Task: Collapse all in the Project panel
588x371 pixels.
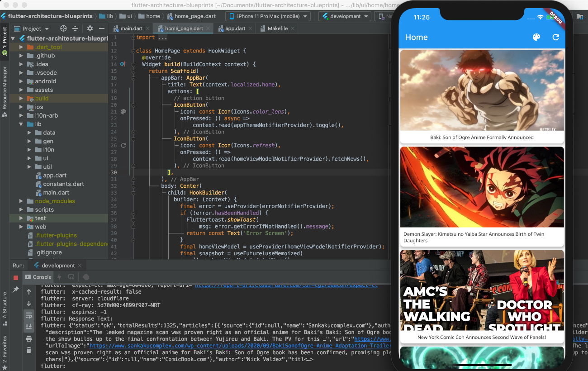Action: [x=75, y=29]
